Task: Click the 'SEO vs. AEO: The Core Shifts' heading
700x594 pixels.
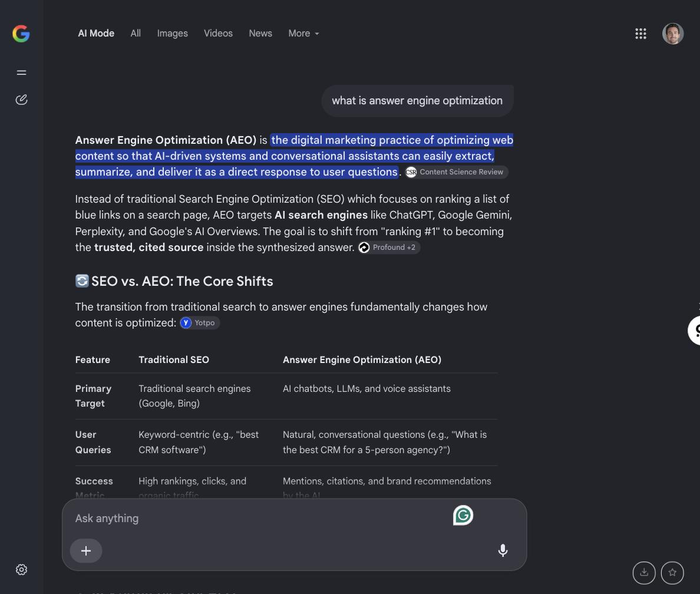Action: 182,281
